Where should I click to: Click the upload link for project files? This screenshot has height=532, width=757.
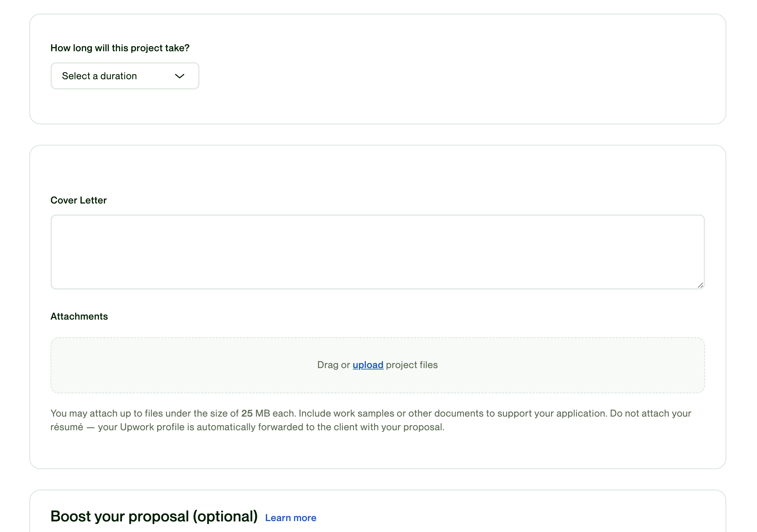[368, 365]
